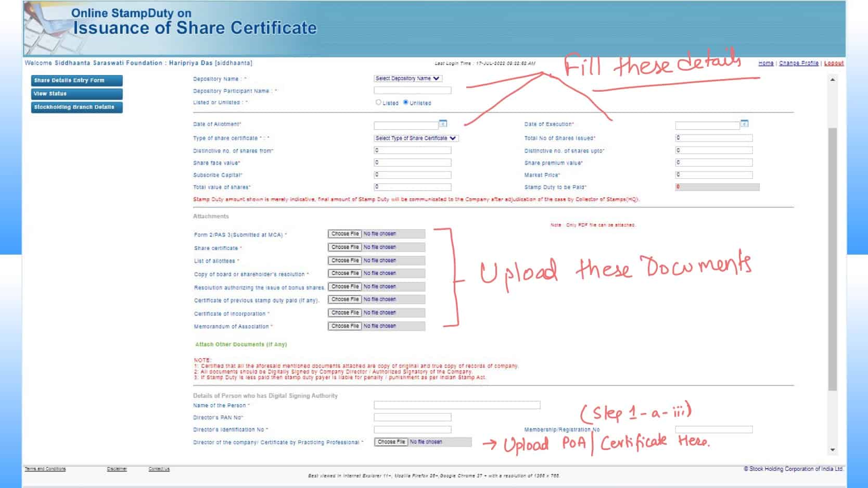Open the Select Depository Name dropdown
This screenshot has height=488, width=868.
click(x=407, y=78)
